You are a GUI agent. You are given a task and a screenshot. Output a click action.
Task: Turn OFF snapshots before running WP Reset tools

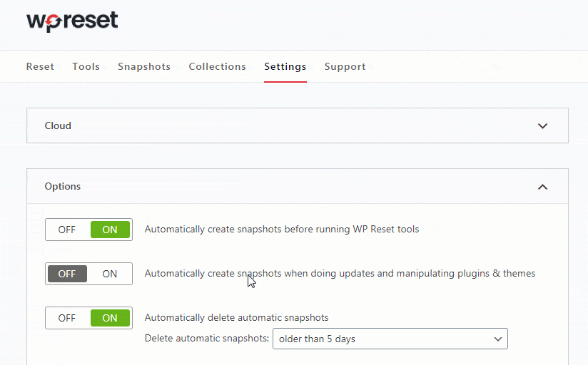(x=67, y=230)
